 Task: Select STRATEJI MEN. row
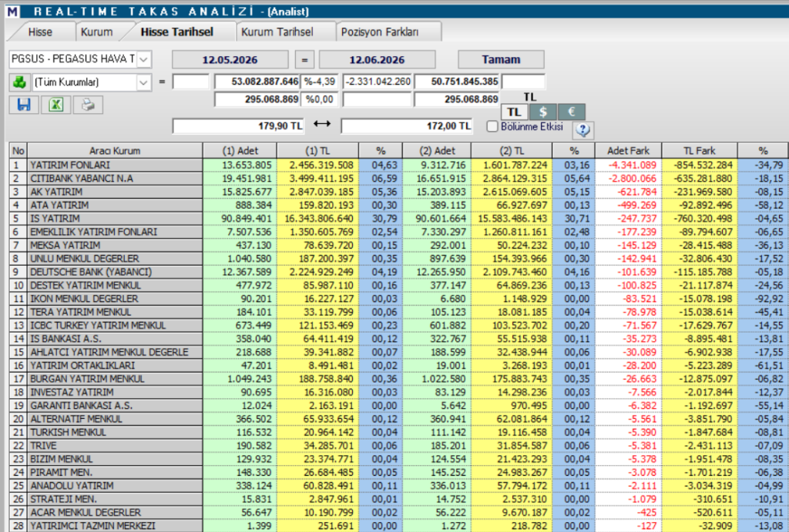pos(398,499)
